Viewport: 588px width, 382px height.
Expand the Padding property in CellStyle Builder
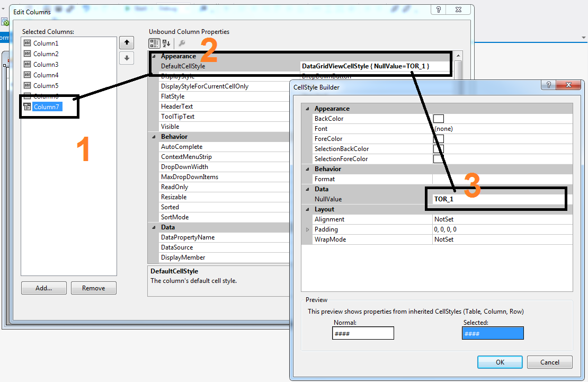click(307, 229)
